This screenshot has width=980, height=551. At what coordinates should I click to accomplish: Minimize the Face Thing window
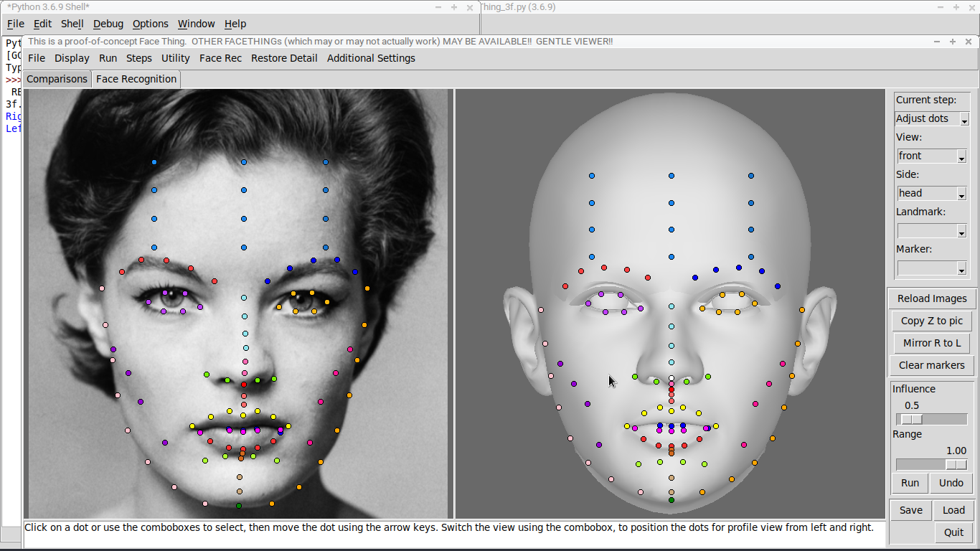pyautogui.click(x=938, y=42)
